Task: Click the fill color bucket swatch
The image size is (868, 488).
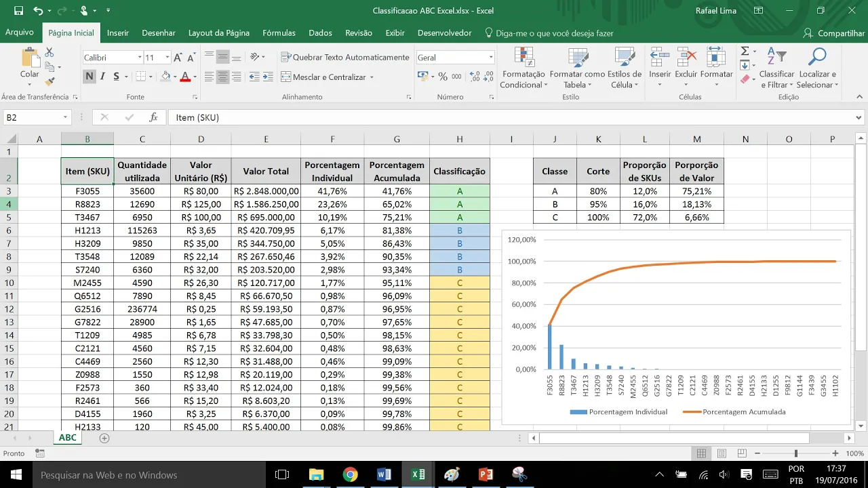Action: pyautogui.click(x=164, y=77)
